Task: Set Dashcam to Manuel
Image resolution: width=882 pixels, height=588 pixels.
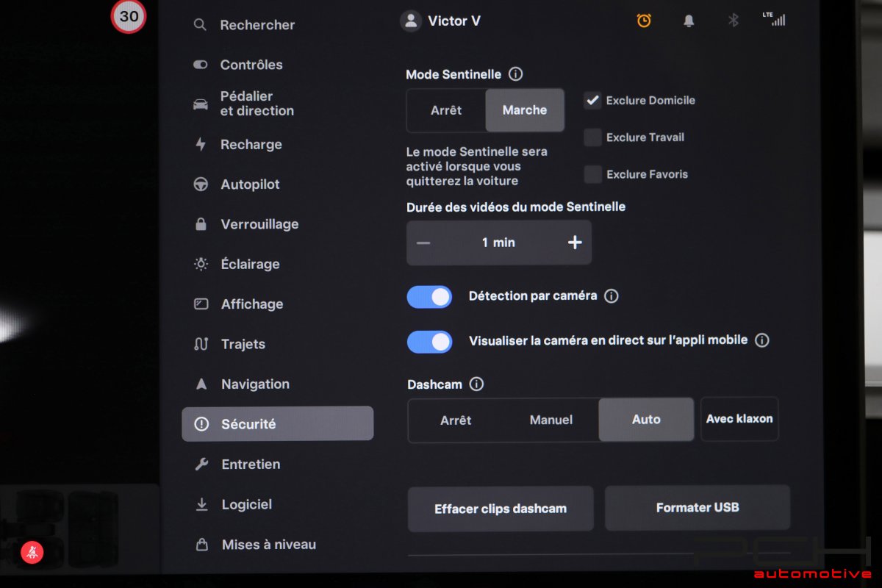Action: point(551,420)
